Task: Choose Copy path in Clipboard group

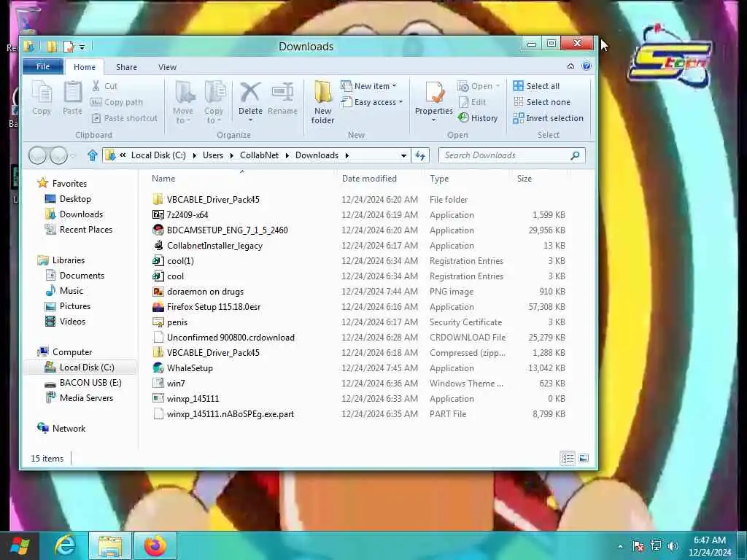Action: 117,102
